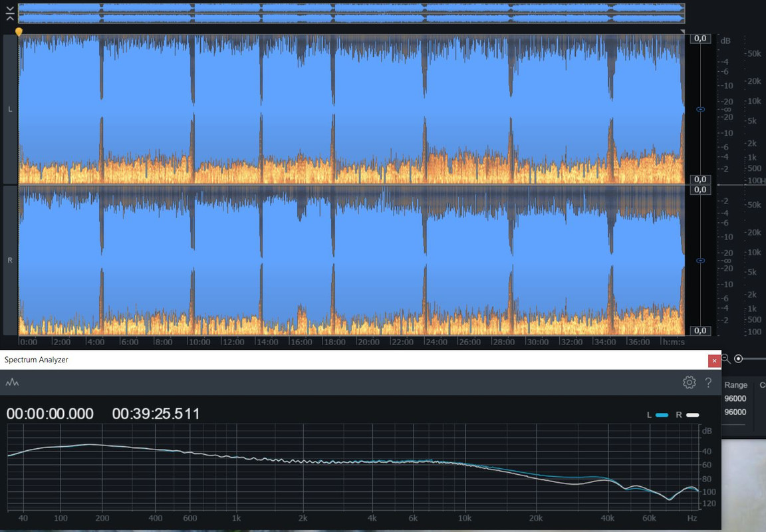
Task: Click the overview waveform strip at top
Action: pos(351,13)
